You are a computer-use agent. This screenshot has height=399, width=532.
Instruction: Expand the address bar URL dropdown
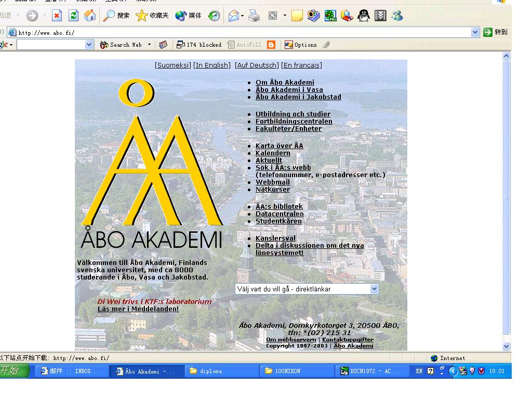pos(475,32)
